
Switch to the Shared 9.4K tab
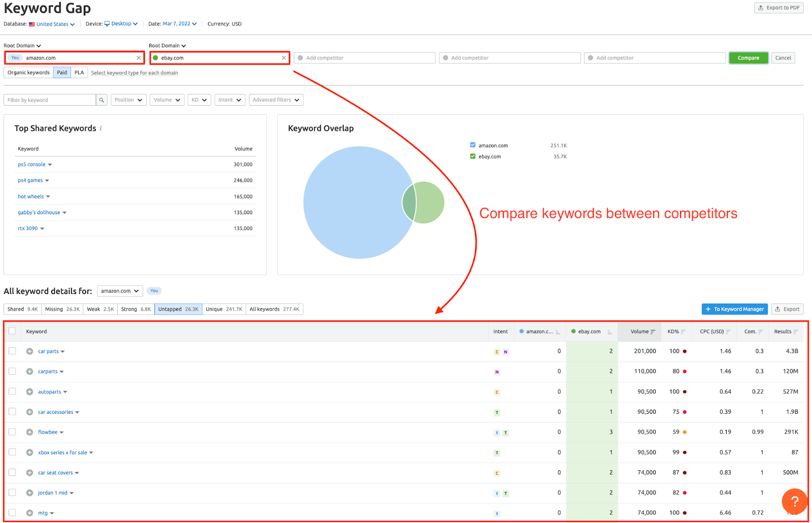point(22,309)
